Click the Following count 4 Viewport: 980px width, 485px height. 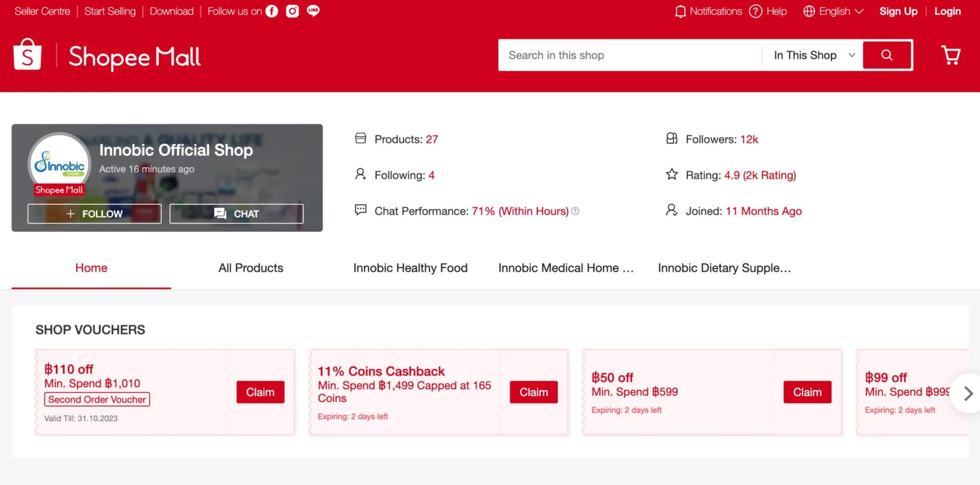tap(432, 175)
